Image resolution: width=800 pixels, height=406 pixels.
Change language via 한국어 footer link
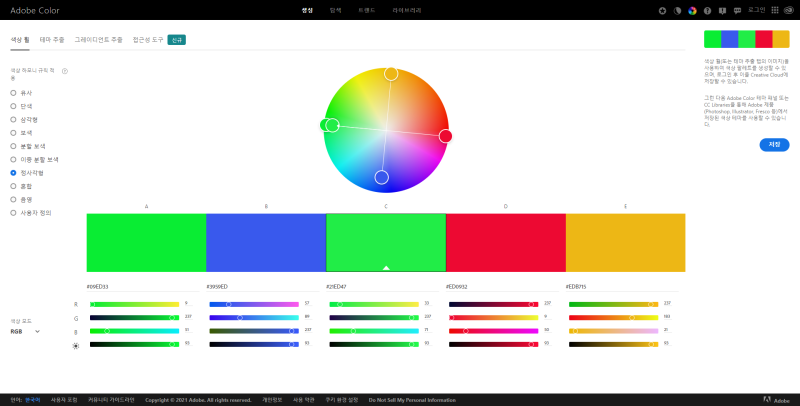(33, 400)
